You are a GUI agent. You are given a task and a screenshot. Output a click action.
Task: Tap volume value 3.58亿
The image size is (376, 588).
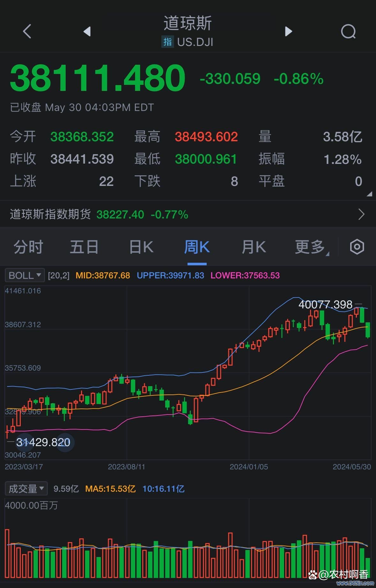coord(343,137)
